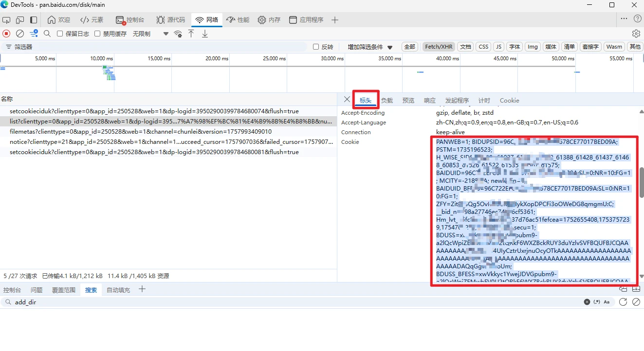Open the 无限制 throttling dropdown

coord(150,34)
